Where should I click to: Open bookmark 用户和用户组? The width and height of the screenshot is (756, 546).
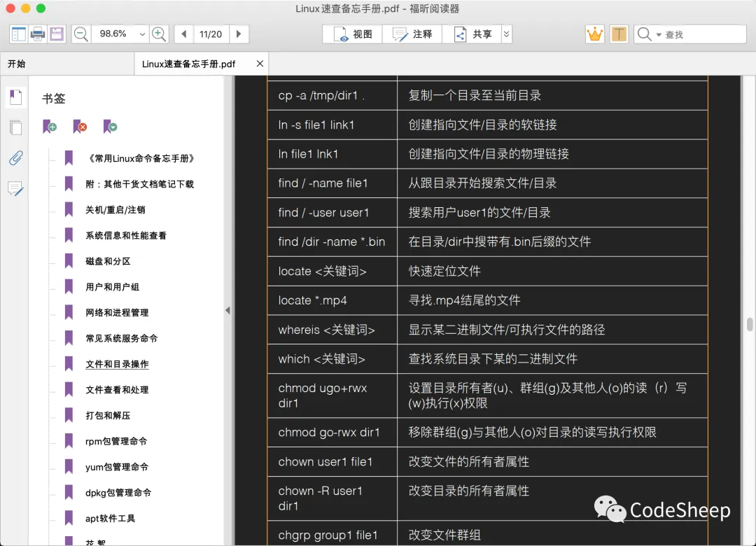pos(112,287)
